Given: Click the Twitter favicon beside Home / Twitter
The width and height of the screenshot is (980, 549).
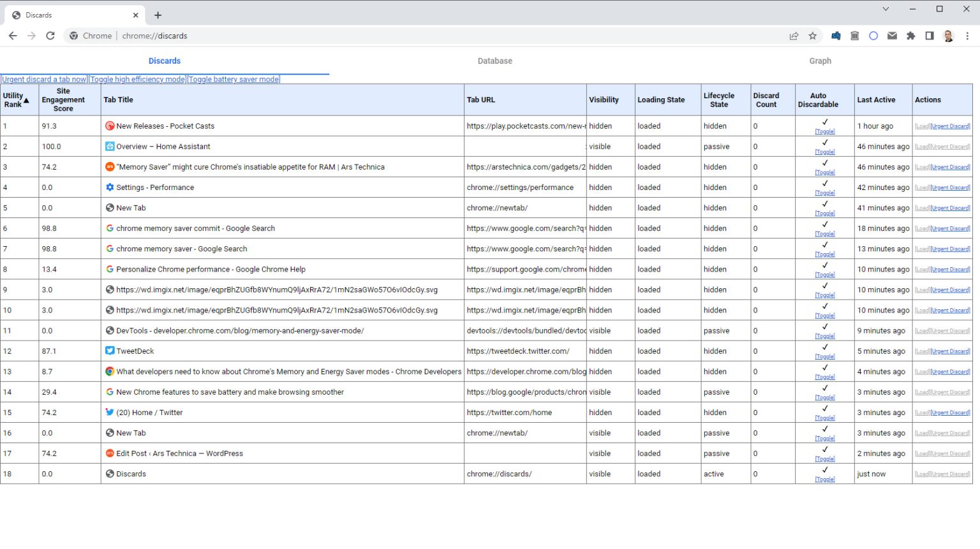Looking at the screenshot, I should [x=109, y=412].
